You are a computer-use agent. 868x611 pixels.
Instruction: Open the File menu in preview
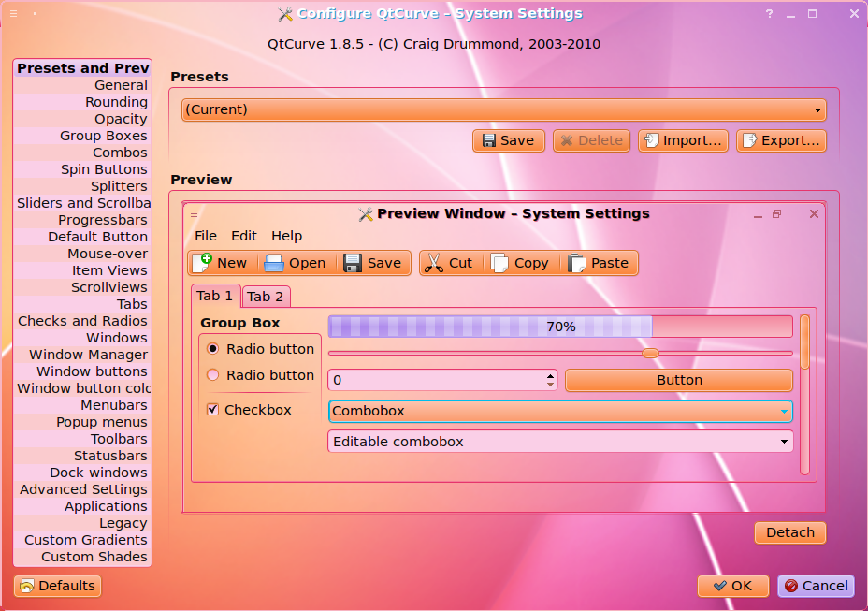[206, 236]
